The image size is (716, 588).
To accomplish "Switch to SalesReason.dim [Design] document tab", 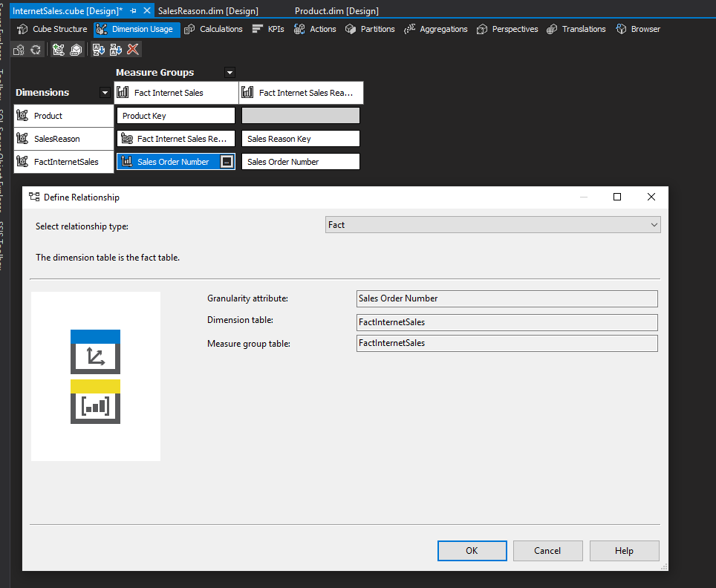I will click(x=208, y=10).
